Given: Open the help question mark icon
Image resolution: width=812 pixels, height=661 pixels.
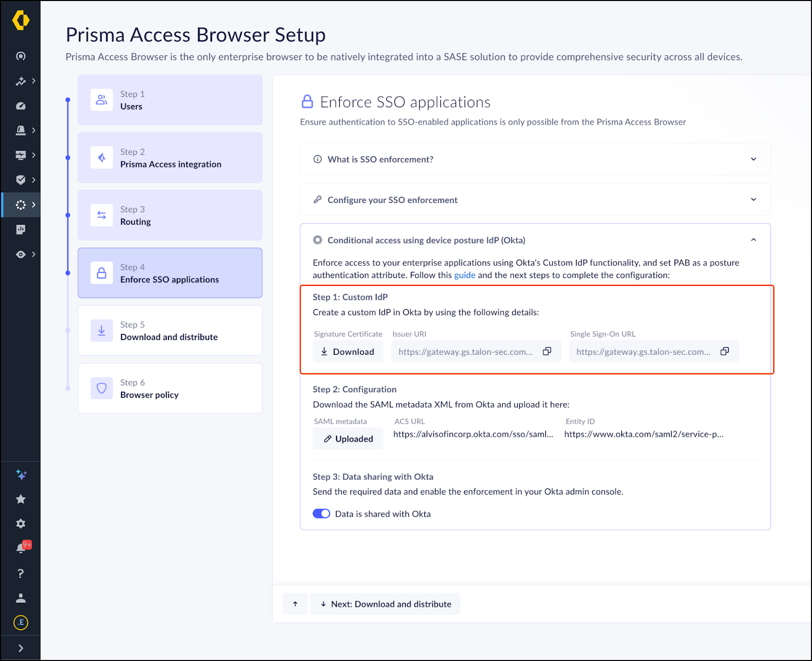Looking at the screenshot, I should (21, 573).
